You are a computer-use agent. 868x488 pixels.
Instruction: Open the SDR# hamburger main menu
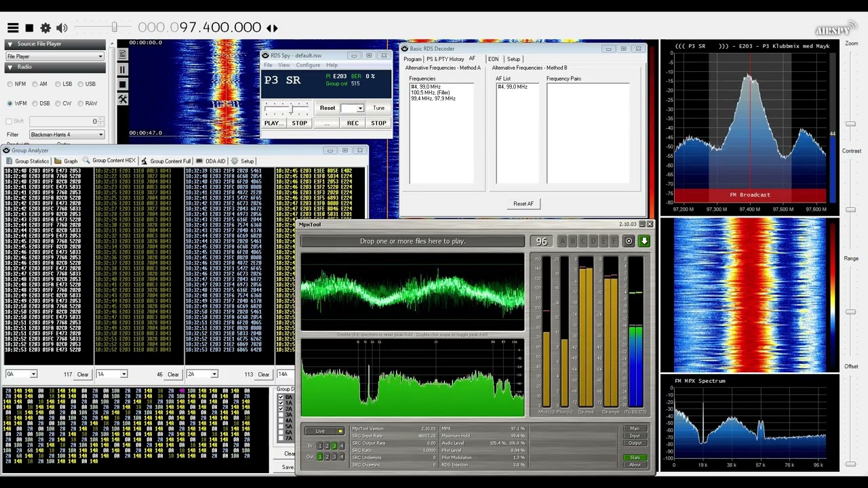click(x=13, y=28)
